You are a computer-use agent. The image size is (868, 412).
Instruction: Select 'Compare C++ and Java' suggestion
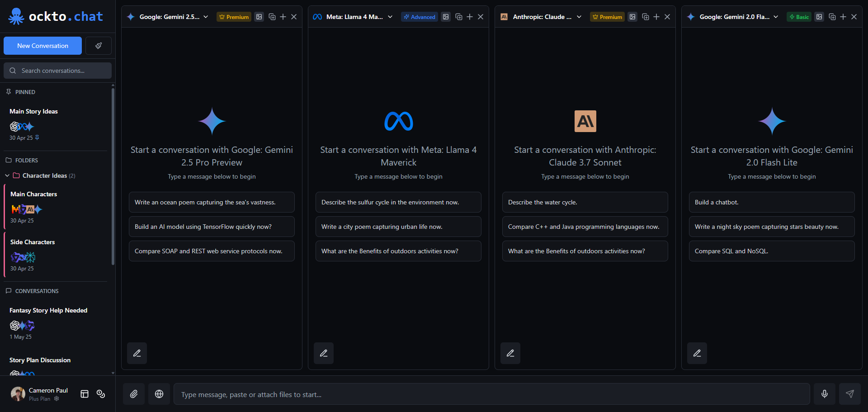[x=585, y=227]
